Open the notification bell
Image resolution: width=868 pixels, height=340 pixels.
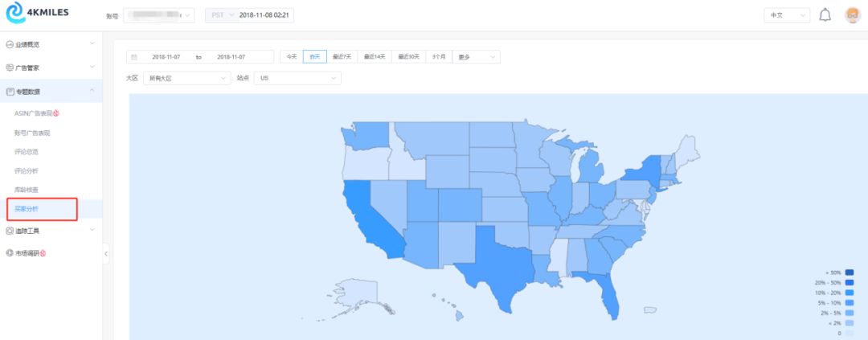click(x=825, y=15)
